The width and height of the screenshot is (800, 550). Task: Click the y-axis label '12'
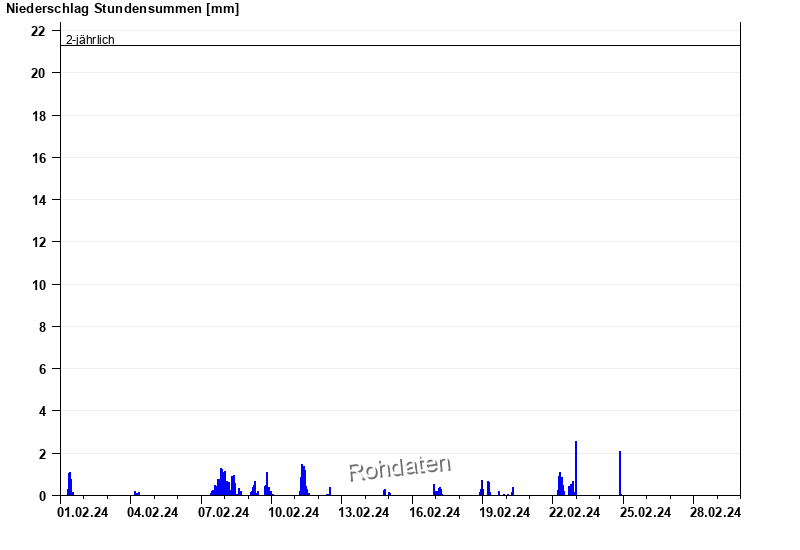(39, 242)
